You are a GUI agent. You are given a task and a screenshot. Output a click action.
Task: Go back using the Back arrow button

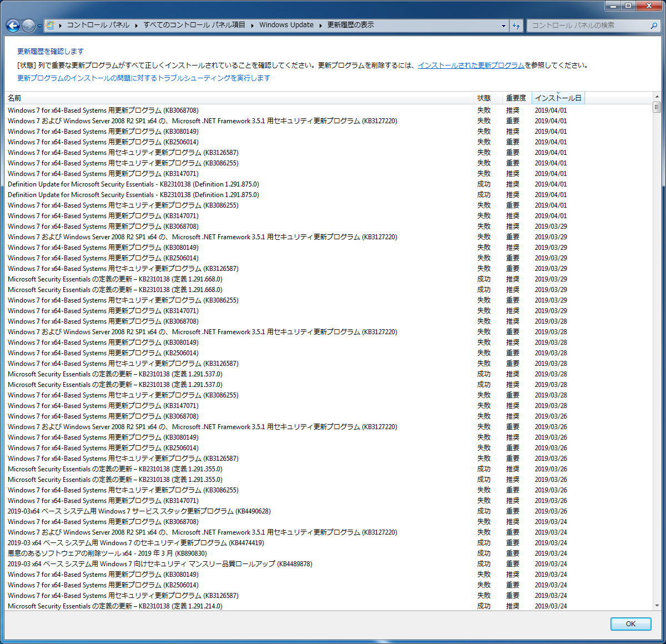coord(13,26)
